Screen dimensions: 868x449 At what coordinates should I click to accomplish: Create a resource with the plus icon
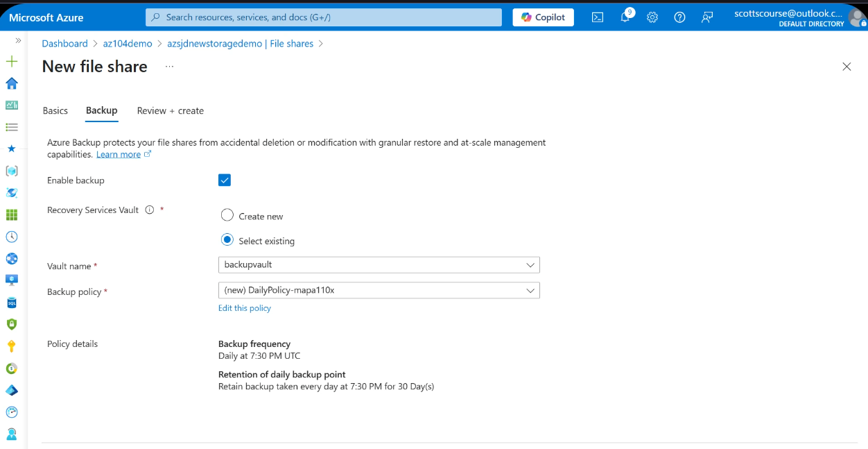(11, 61)
